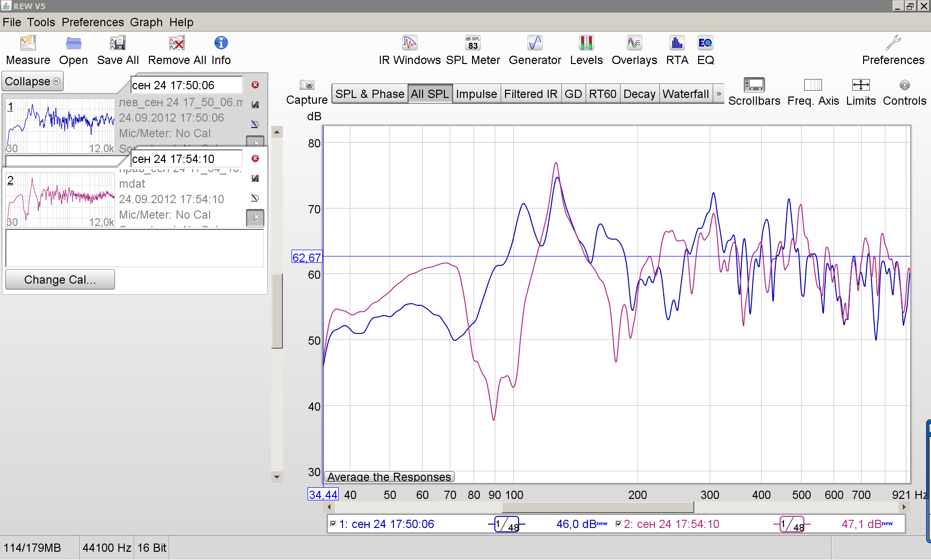
Task: Collapse the measurements panel
Action: point(33,81)
